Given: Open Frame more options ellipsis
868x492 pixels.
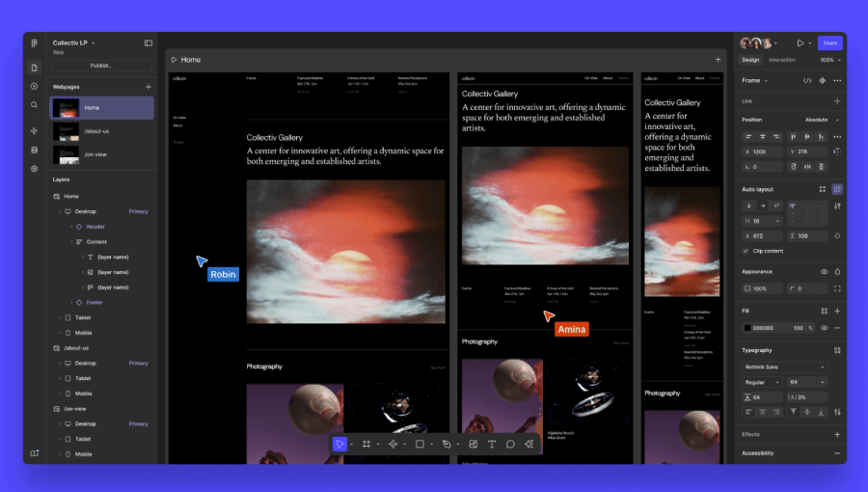Looking at the screenshot, I should 837,81.
